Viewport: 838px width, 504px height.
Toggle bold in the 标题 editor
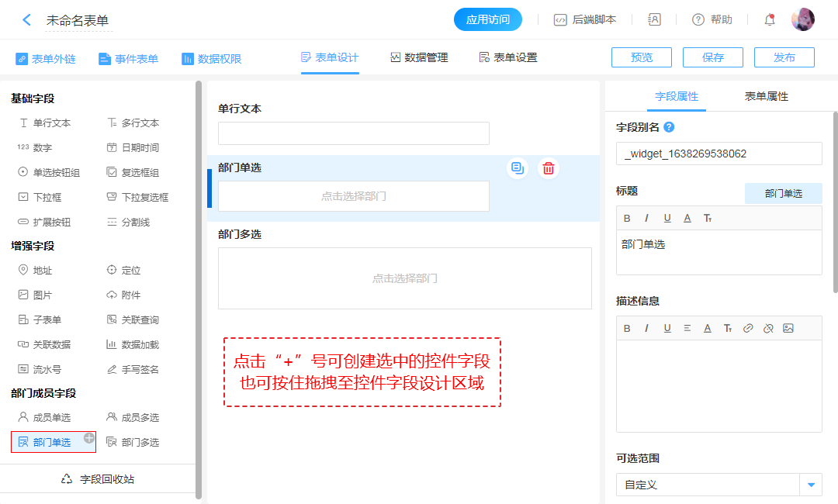pyautogui.click(x=627, y=218)
